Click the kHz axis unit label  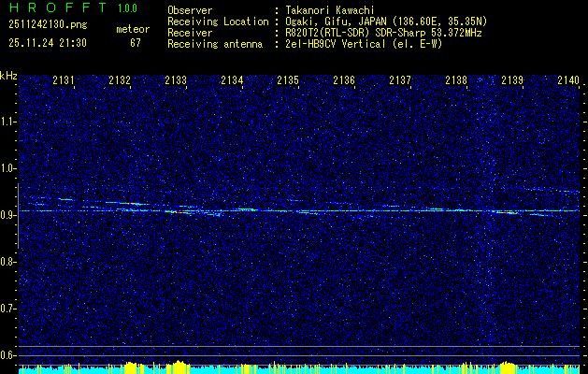coord(8,76)
